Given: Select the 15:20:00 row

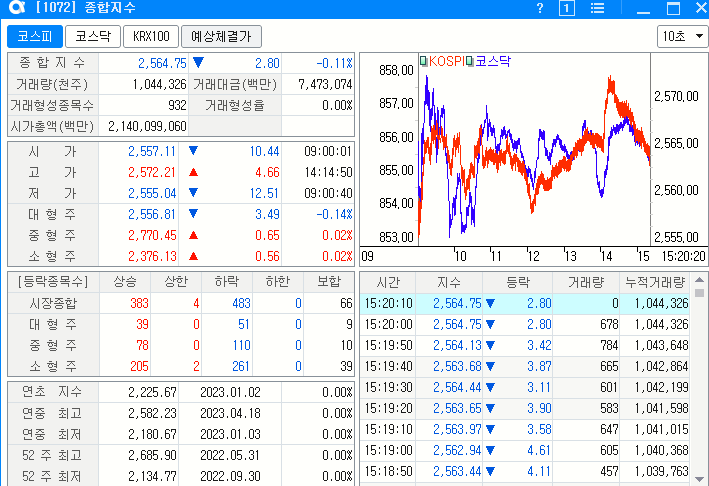Looking at the screenshot, I should (x=525, y=325).
